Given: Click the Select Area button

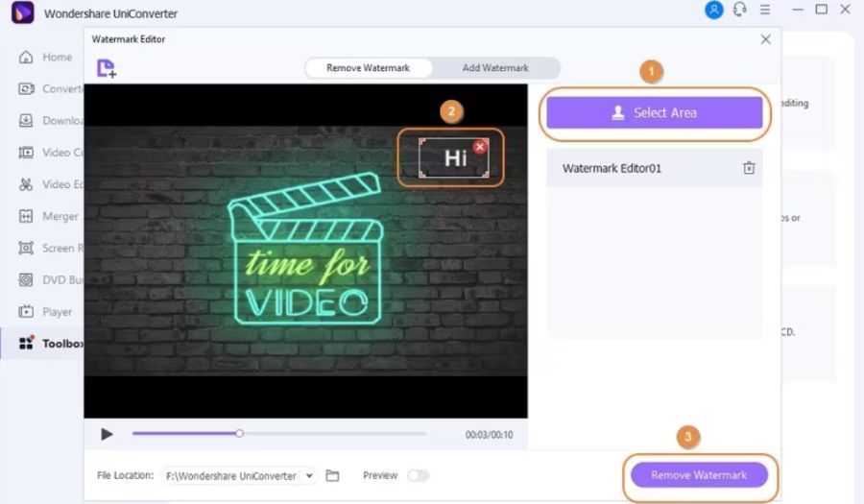Looking at the screenshot, I should point(655,113).
